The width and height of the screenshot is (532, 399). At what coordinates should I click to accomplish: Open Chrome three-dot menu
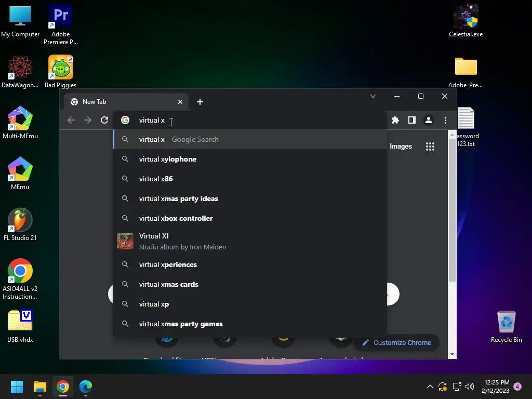point(445,120)
